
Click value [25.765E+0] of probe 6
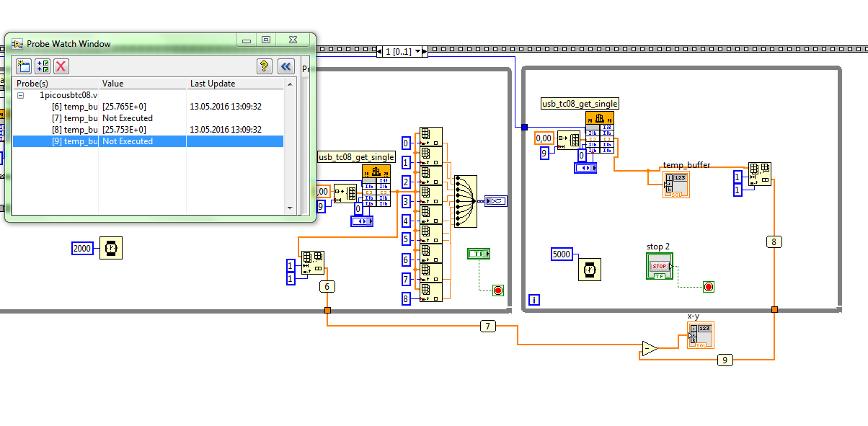tap(124, 107)
